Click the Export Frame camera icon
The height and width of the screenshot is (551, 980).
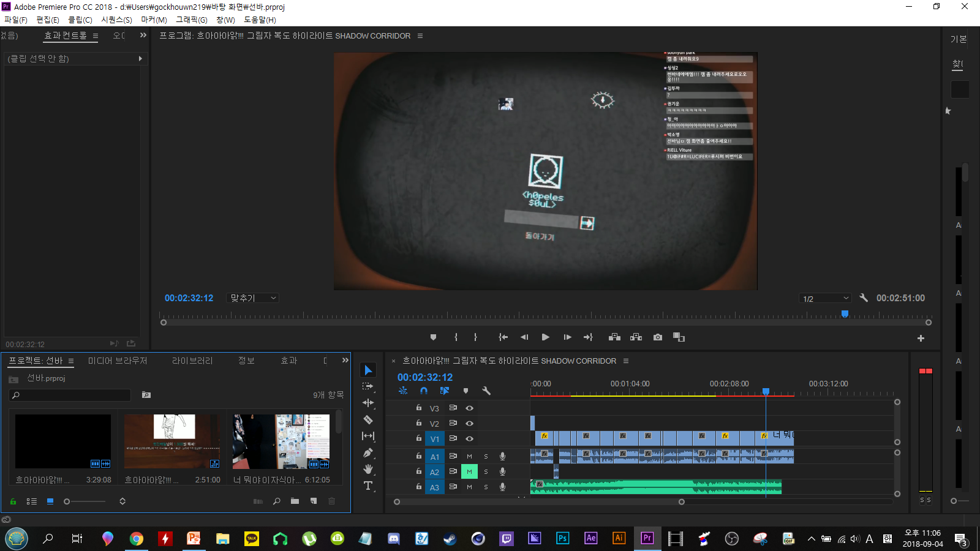coord(658,337)
